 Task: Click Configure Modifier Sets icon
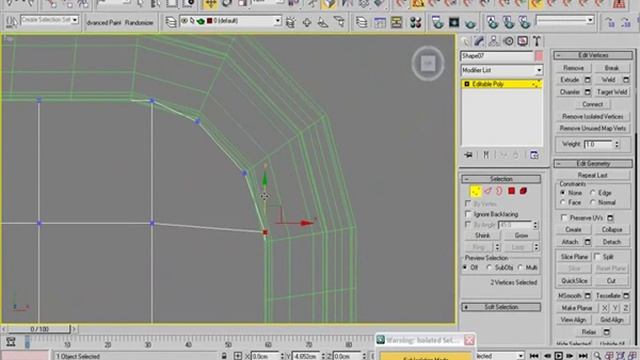point(534,155)
